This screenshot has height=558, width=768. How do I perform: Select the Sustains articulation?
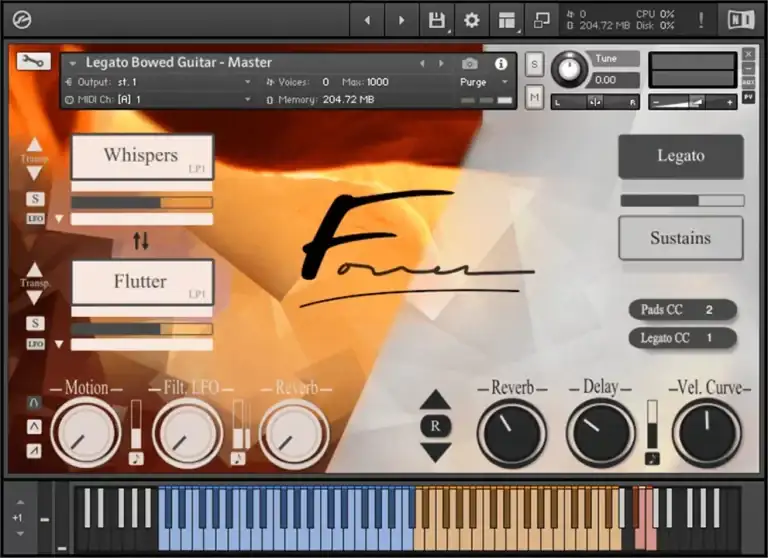click(x=681, y=238)
